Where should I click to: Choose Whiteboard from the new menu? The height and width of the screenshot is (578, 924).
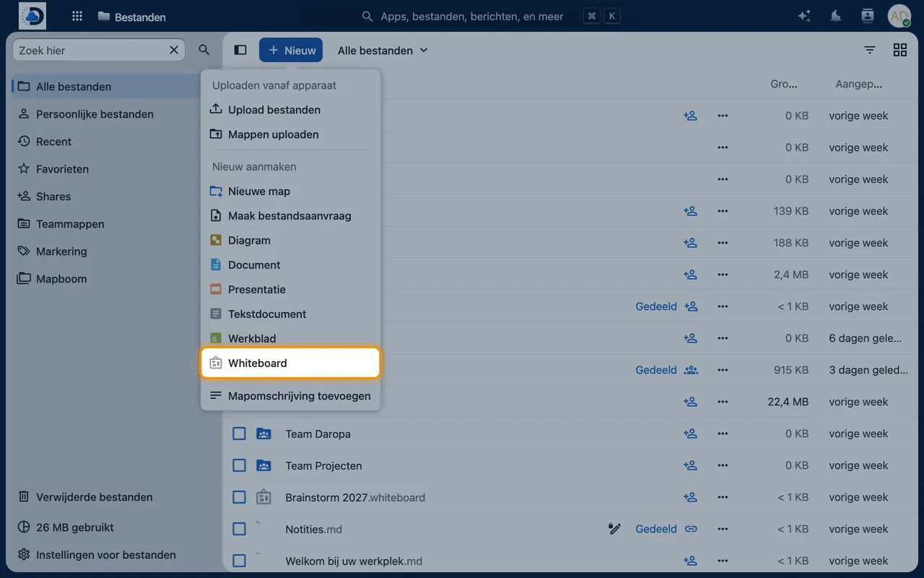(x=290, y=363)
